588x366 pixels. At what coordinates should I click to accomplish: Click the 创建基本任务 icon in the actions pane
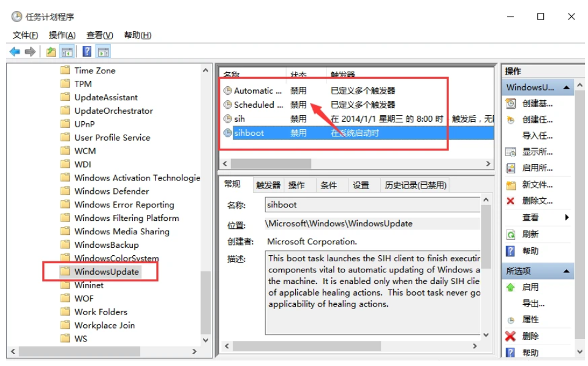[511, 104]
